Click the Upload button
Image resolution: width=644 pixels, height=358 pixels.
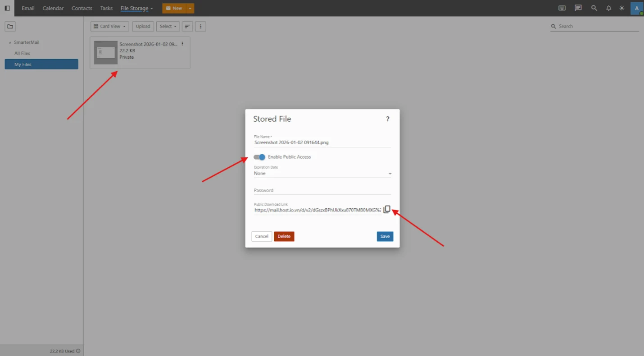[x=143, y=27]
